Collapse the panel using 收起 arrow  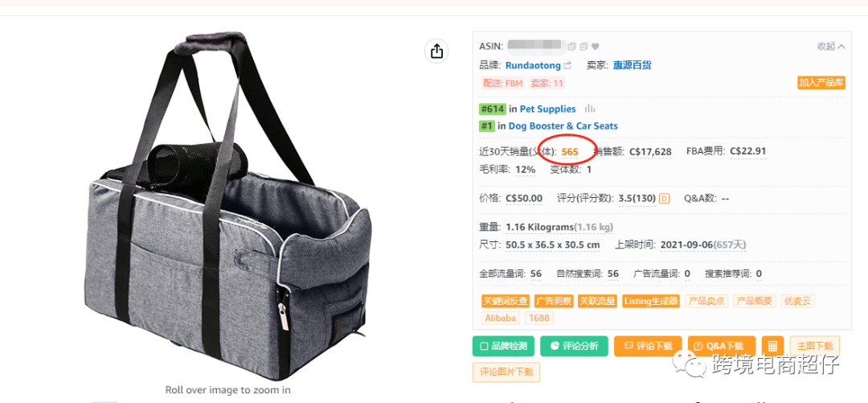[832, 47]
